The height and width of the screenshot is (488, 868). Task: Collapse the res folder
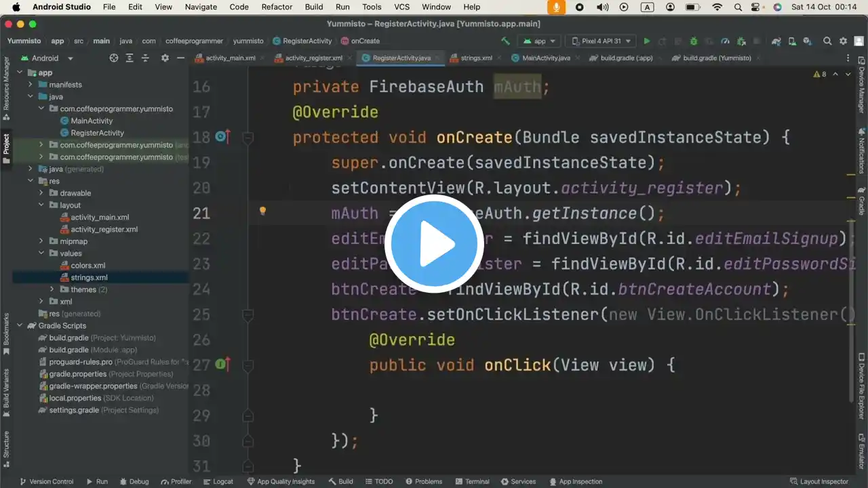click(x=31, y=181)
